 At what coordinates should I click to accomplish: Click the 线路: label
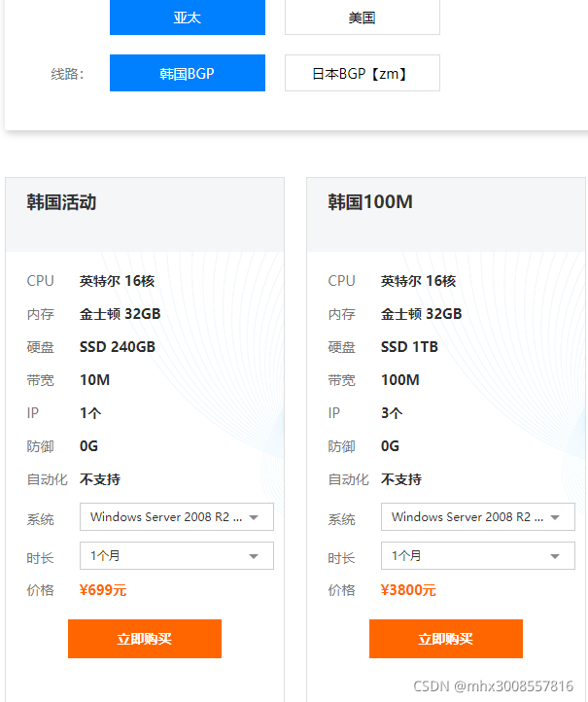tap(67, 74)
